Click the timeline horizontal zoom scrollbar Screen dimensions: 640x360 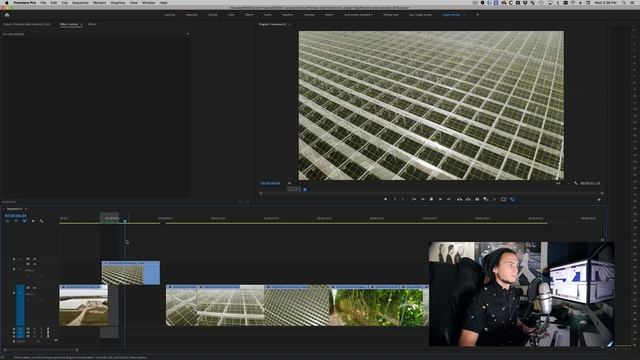click(x=41, y=350)
